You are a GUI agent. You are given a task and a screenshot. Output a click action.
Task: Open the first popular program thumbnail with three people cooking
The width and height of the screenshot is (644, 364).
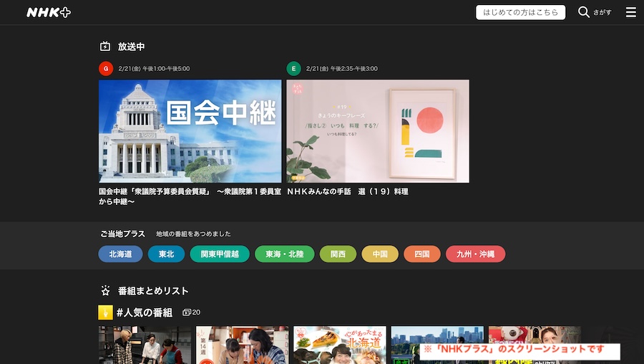tap(145, 345)
